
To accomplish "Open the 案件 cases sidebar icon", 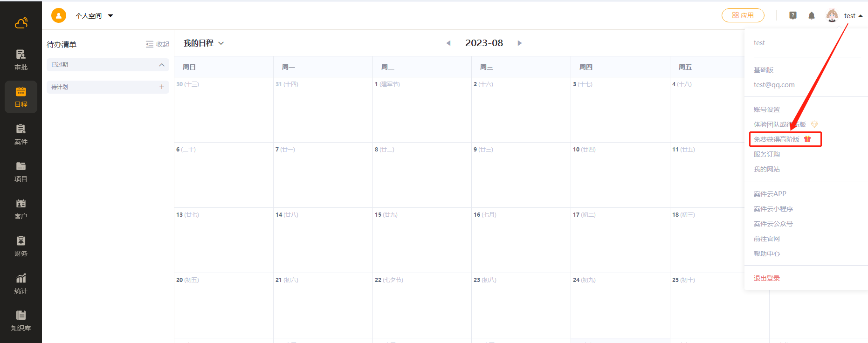I will 21,134.
